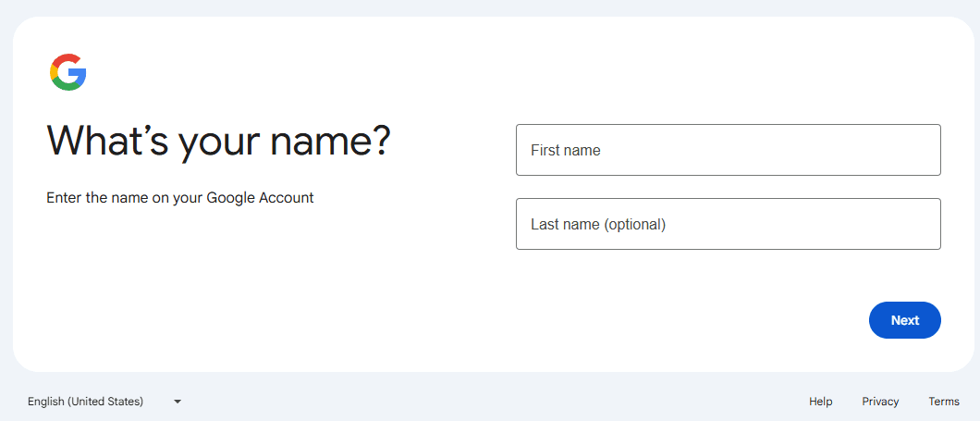Focus the Last name (optional) field
The image size is (980, 421).
pyautogui.click(x=728, y=224)
